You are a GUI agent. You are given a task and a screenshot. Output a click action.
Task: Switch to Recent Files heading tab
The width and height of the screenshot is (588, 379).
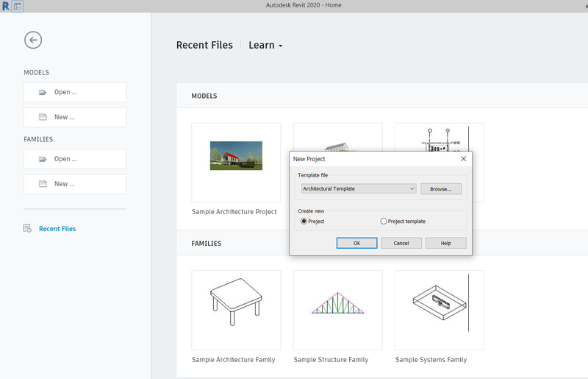click(204, 45)
